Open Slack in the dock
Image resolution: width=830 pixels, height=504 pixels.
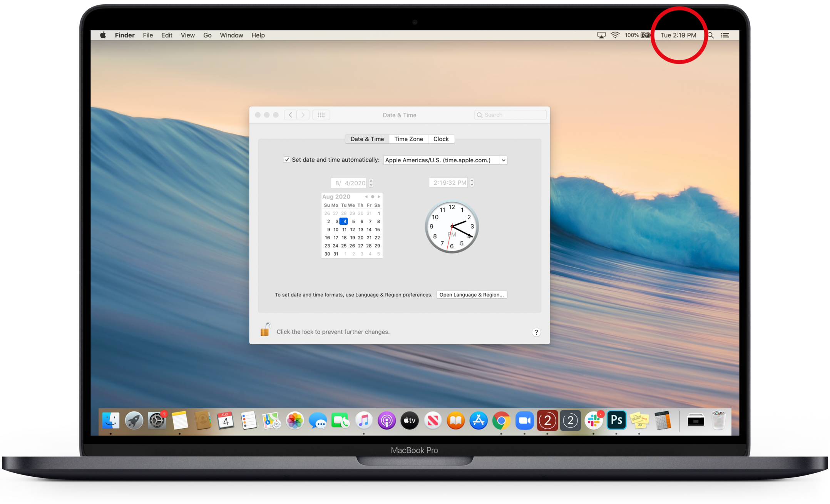pos(593,421)
